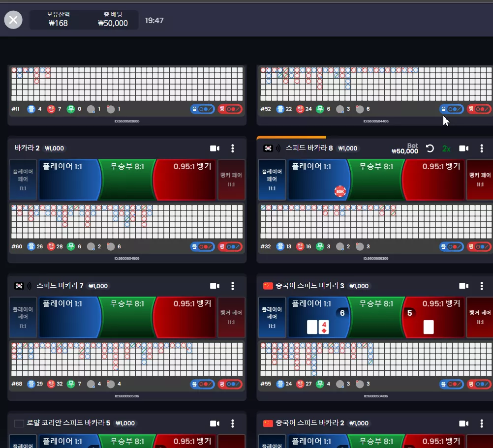Viewport: 493px width, 448px height.
Task: Bet on 플레이어 페어 in 바카라 2
Action: click(x=23, y=179)
